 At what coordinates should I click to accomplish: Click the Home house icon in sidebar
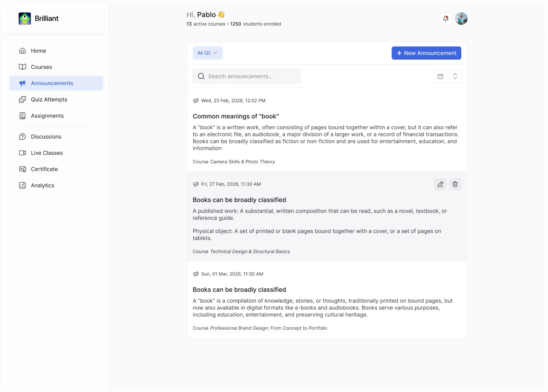coord(22,51)
